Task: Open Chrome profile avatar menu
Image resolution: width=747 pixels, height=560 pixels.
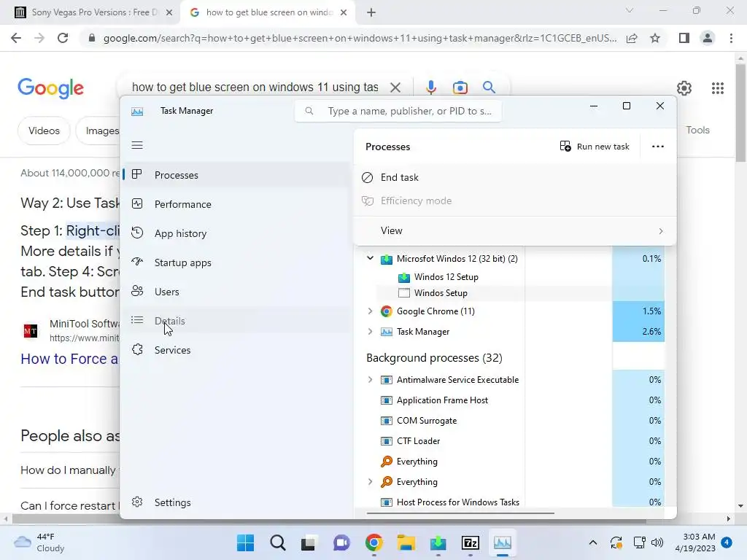Action: tap(708, 38)
